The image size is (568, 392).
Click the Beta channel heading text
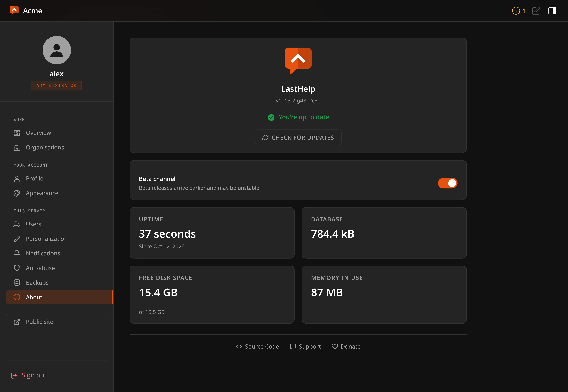click(157, 179)
